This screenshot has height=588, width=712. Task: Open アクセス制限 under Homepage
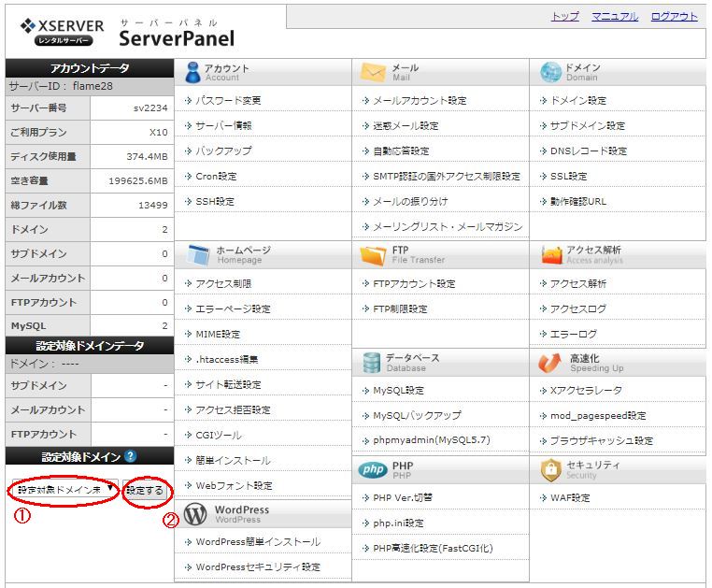click(x=223, y=283)
